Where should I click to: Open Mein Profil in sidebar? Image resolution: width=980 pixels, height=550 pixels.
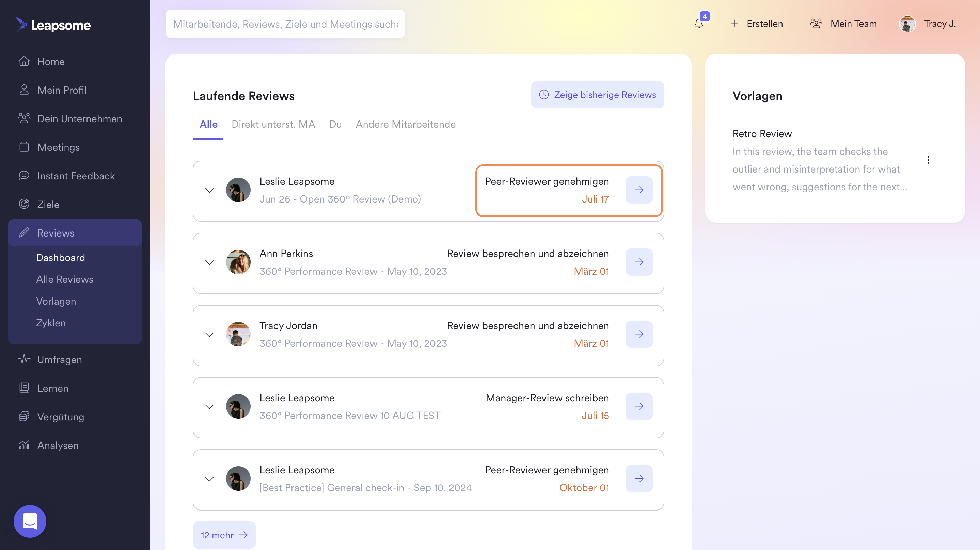click(62, 90)
